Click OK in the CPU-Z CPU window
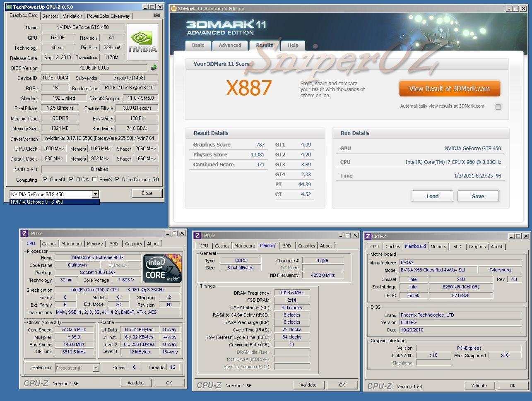Image resolution: width=532 pixels, height=401 pixels. click(x=169, y=383)
